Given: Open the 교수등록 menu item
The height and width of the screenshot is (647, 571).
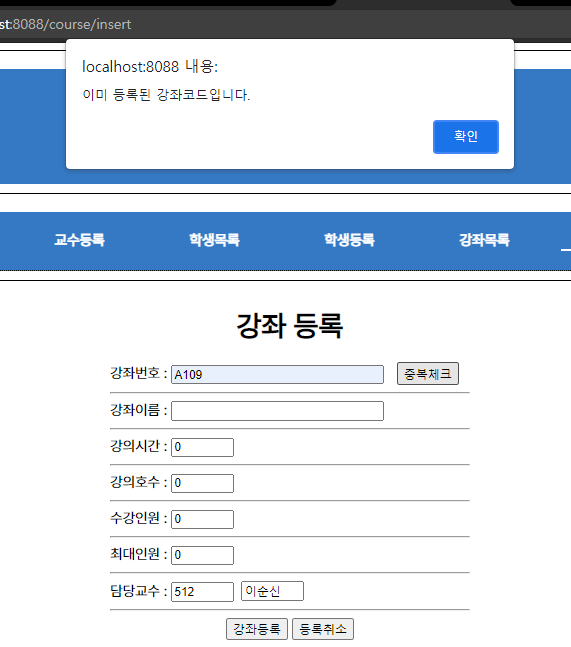Looking at the screenshot, I should [x=79, y=240].
